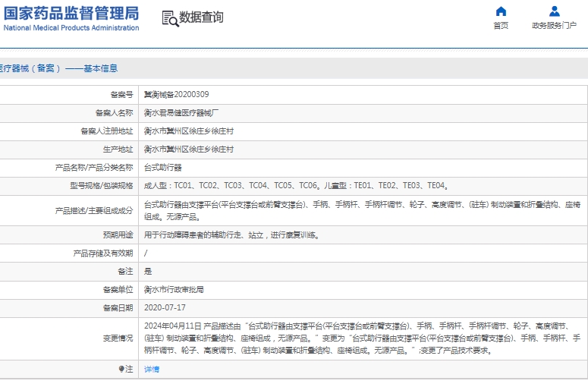Click the 备案日期 label
588x384 pixels.
118,308
